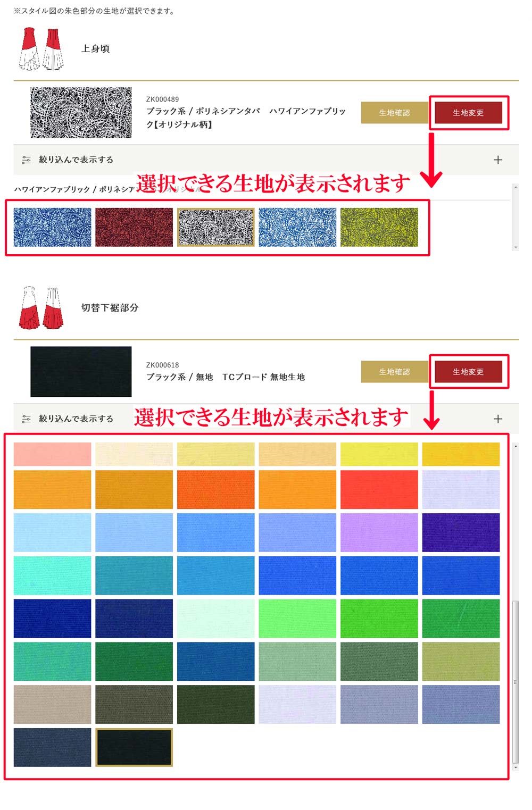The height and width of the screenshot is (810, 532).
Task: Click upper 生地変更 button
Action: click(468, 113)
